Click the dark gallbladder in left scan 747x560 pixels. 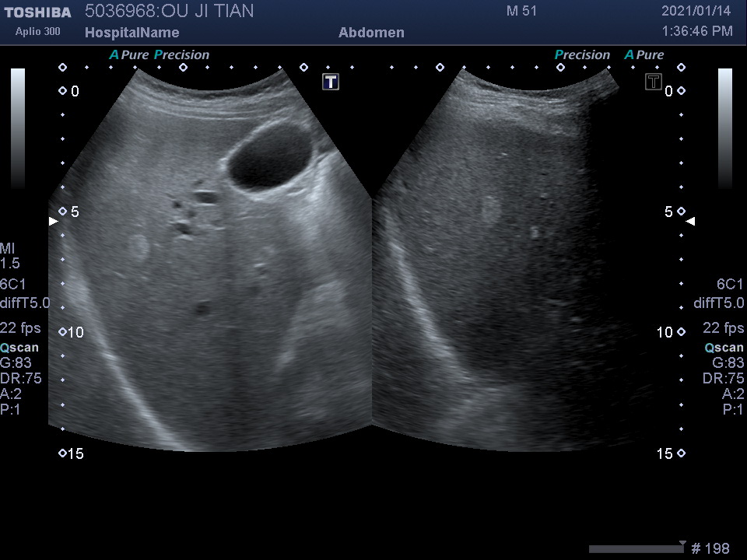click(270, 156)
